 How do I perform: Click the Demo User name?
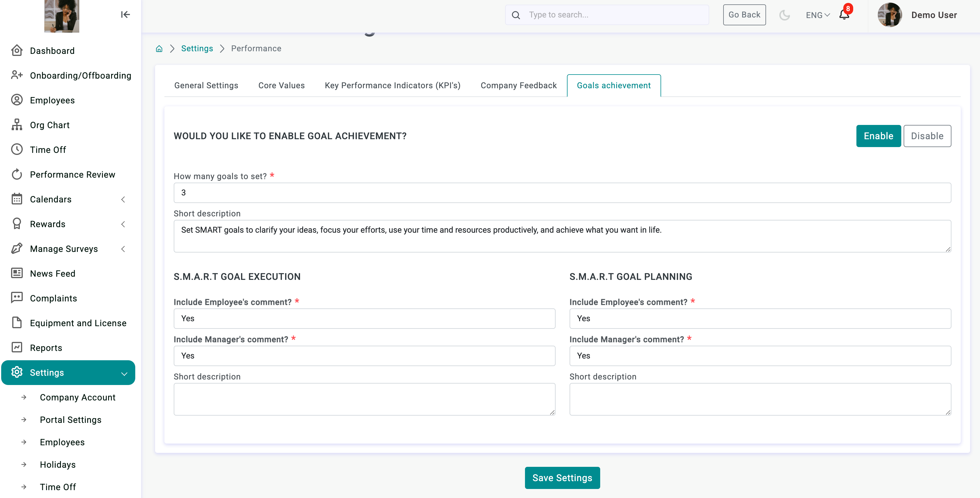[934, 15]
